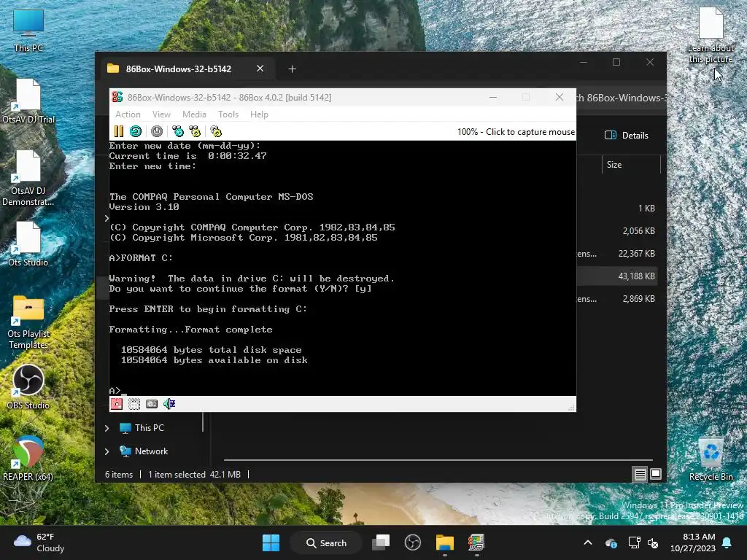Screen dimensions: 747x560
Task: Show hidden system tray icons
Action: coord(588,542)
